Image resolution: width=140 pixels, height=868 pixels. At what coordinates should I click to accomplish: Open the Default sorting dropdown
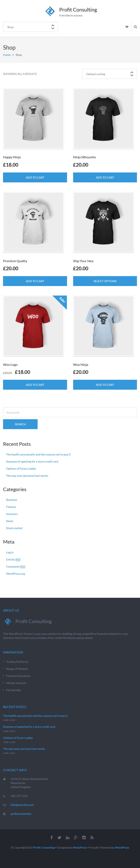[x=109, y=74]
